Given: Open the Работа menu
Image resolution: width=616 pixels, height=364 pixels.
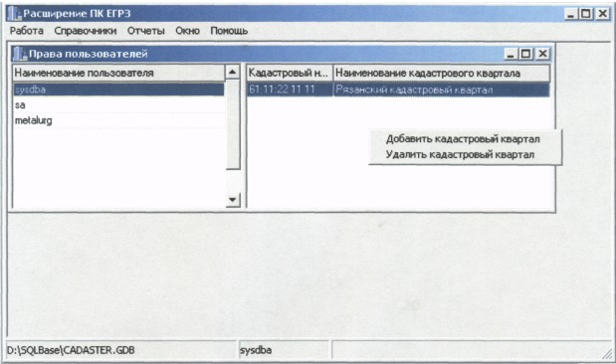Looking at the screenshot, I should click(x=26, y=31).
